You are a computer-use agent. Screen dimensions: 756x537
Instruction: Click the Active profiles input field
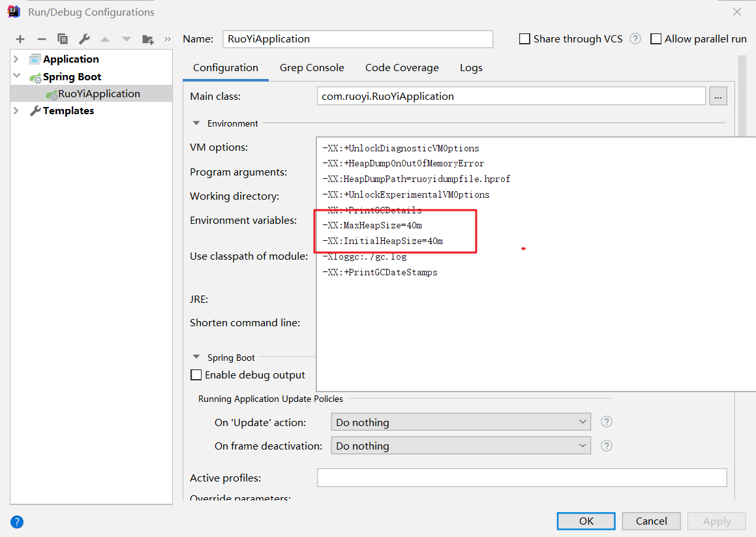tap(522, 478)
